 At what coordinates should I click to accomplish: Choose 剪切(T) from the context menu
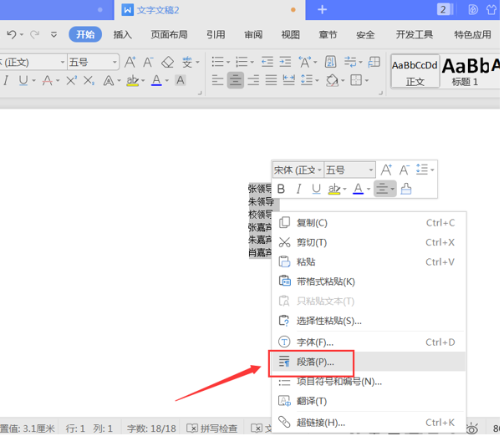pos(369,242)
